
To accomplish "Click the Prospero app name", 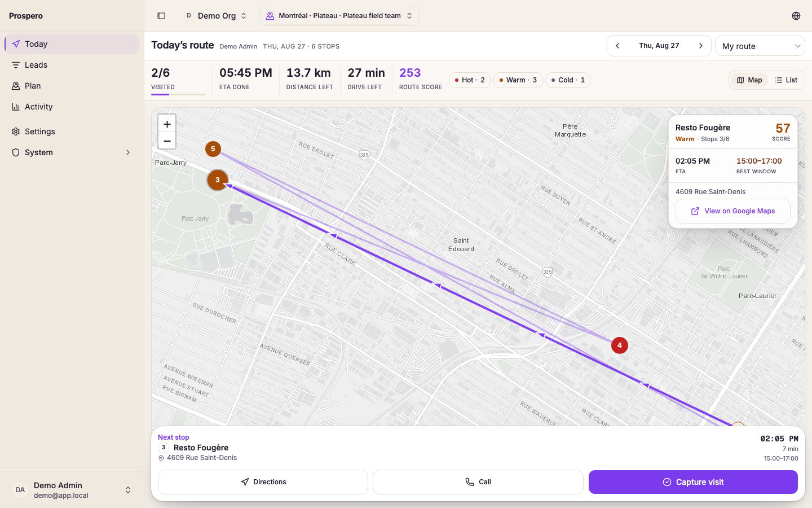I will tap(26, 16).
